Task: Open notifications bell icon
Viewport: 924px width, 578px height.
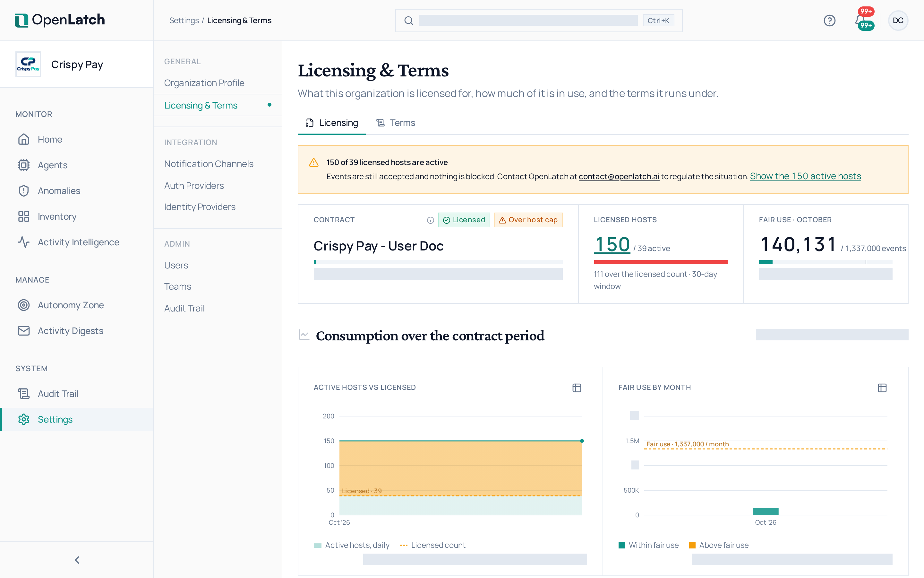Action: click(x=860, y=20)
